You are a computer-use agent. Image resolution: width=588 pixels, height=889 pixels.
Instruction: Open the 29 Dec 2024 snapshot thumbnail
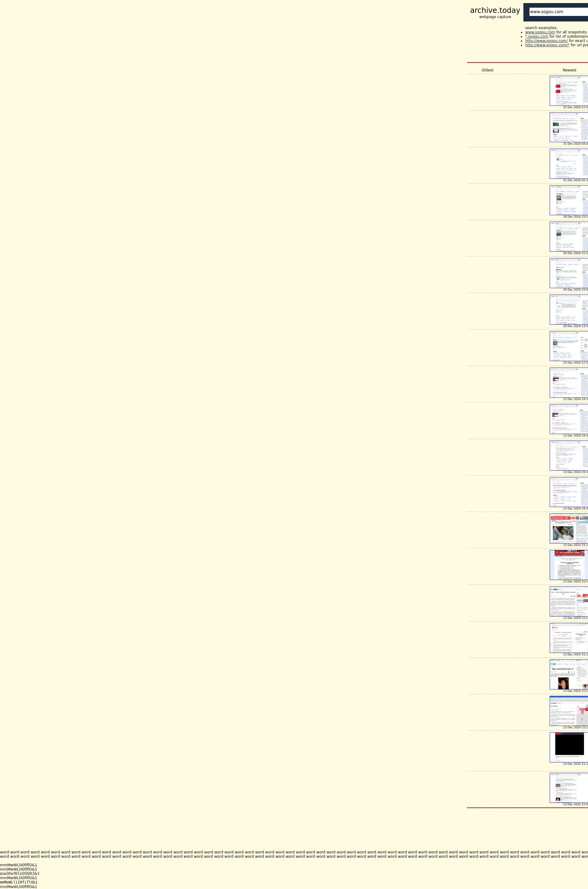coord(568,309)
